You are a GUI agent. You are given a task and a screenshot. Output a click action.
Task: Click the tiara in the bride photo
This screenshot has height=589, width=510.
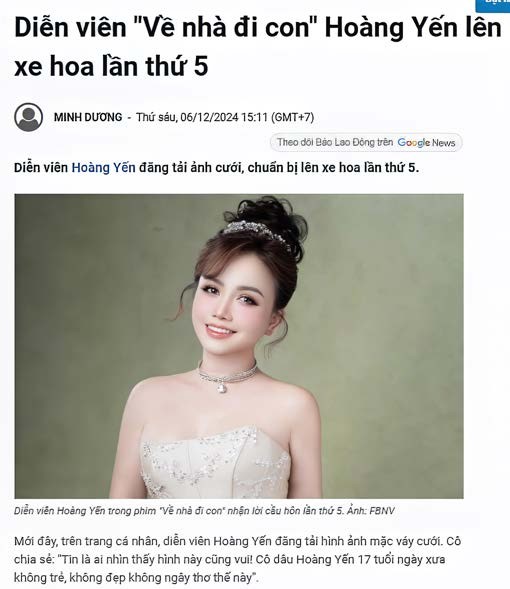257,233
